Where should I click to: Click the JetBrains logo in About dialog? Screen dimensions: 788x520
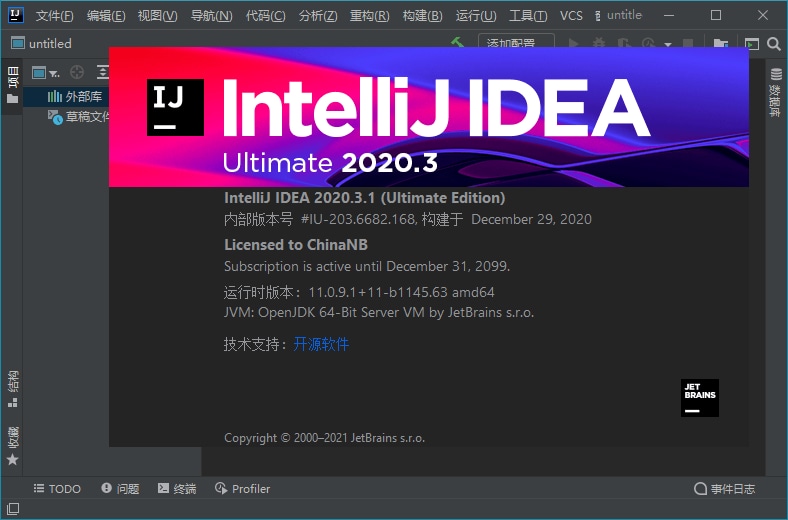700,397
